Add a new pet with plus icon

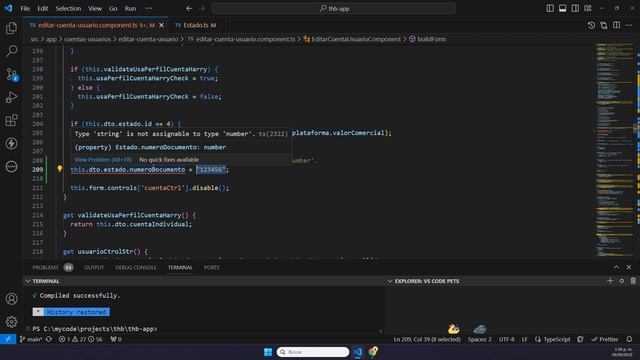point(610,281)
